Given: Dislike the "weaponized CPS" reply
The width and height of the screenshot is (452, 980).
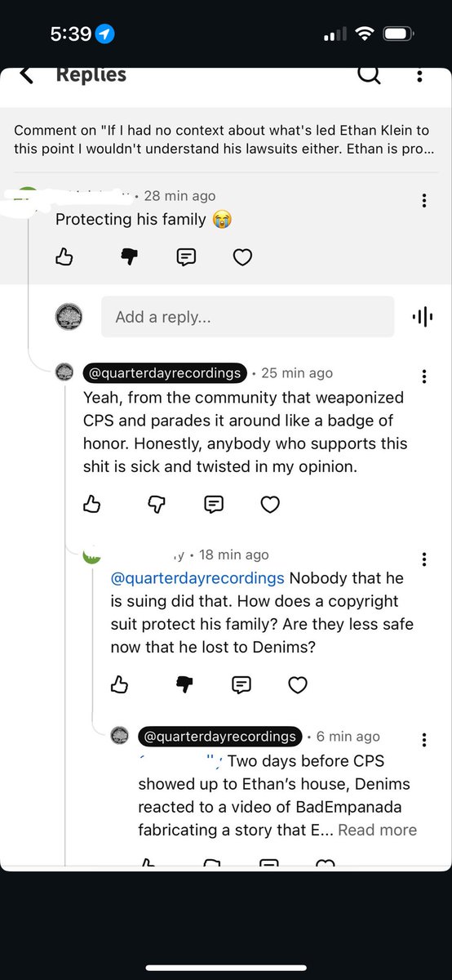Looking at the screenshot, I should tap(157, 505).
